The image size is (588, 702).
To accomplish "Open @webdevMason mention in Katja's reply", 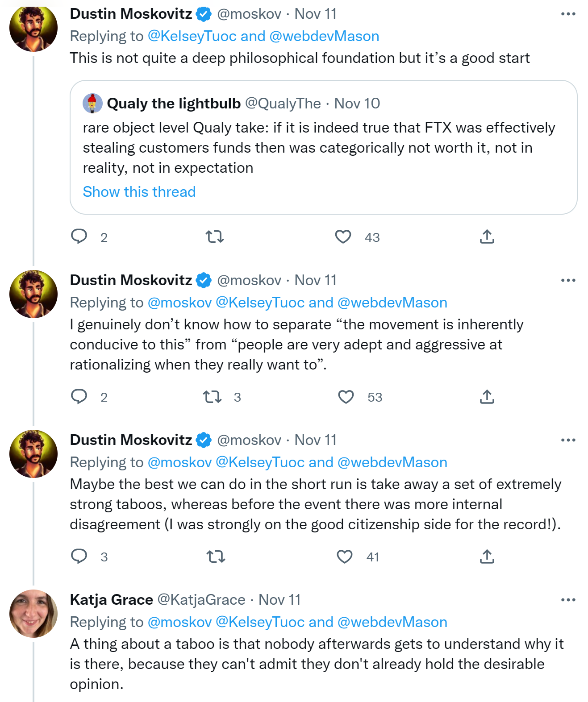I will (x=392, y=622).
